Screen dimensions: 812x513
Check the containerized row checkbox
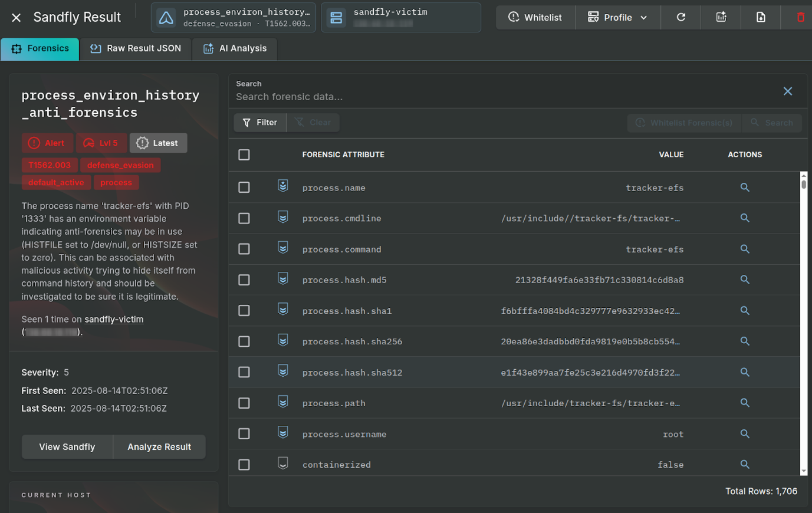point(244,465)
